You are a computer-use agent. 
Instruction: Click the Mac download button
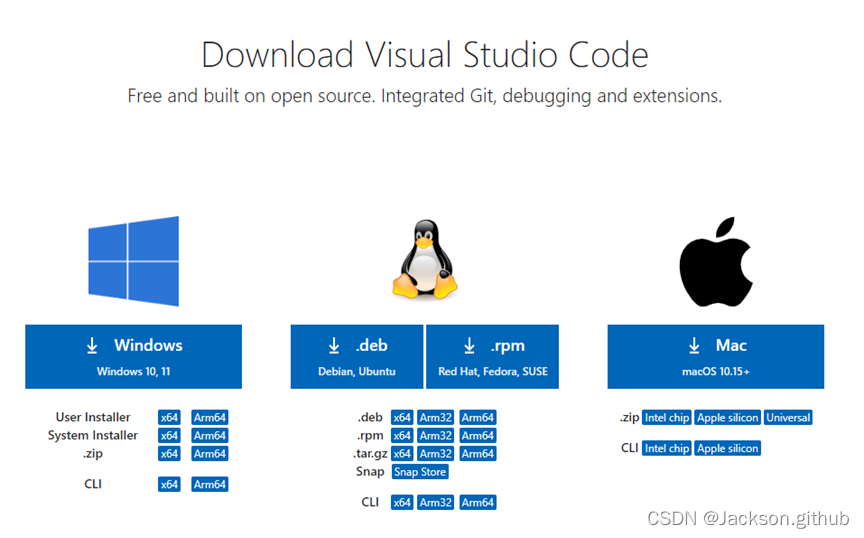[715, 356]
